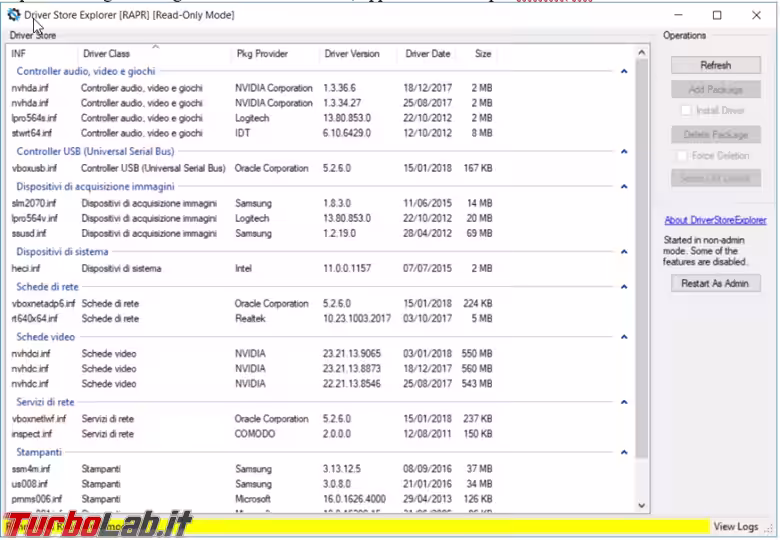Click the Driver Store Explorer title bar icon
Image resolution: width=780 pixels, height=540 pixels.
[x=13, y=15]
